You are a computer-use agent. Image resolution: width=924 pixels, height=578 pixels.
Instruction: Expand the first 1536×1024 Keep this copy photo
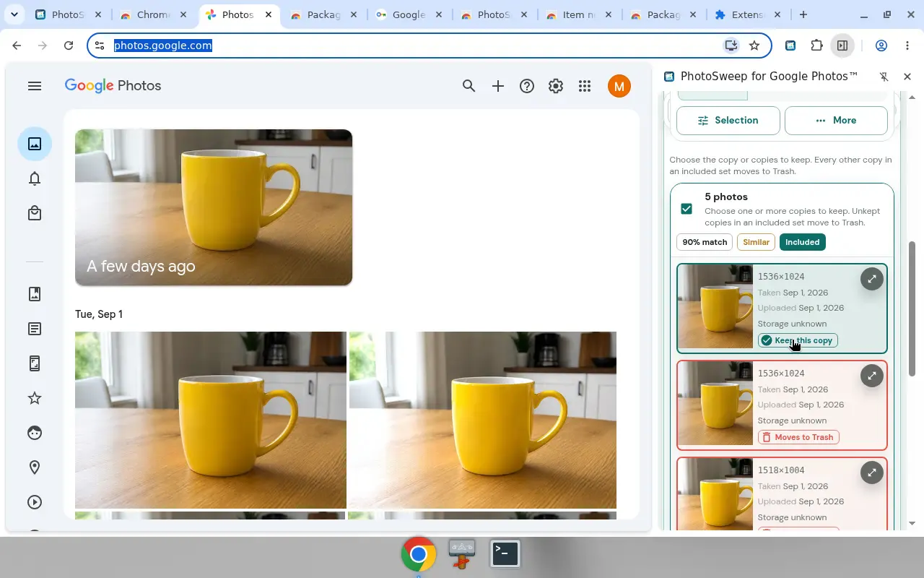coord(872,279)
